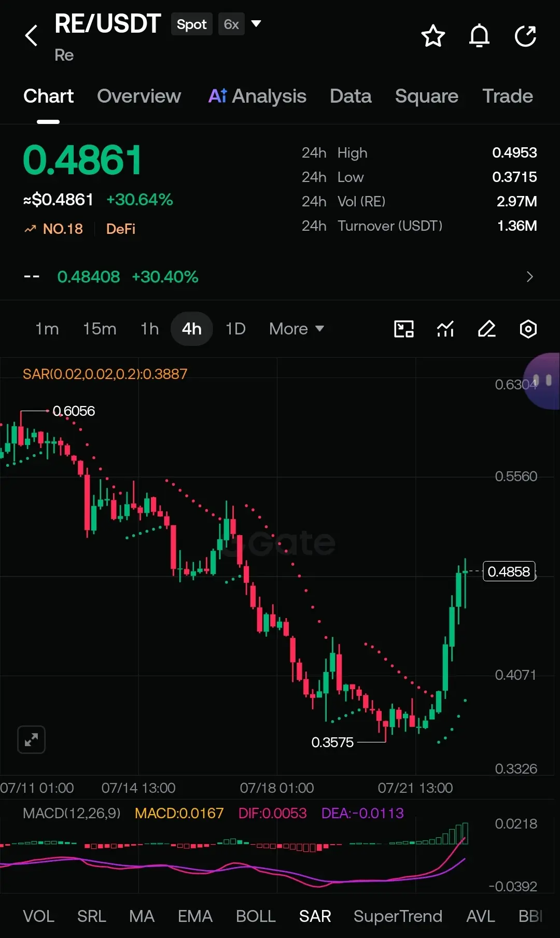Viewport: 560px width, 938px height.
Task: Tap the 6x leverage badge
Action: pos(231,24)
